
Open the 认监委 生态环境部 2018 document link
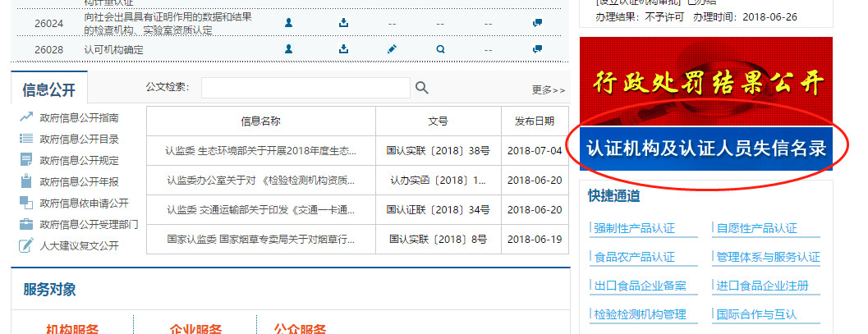pyautogui.click(x=260, y=151)
